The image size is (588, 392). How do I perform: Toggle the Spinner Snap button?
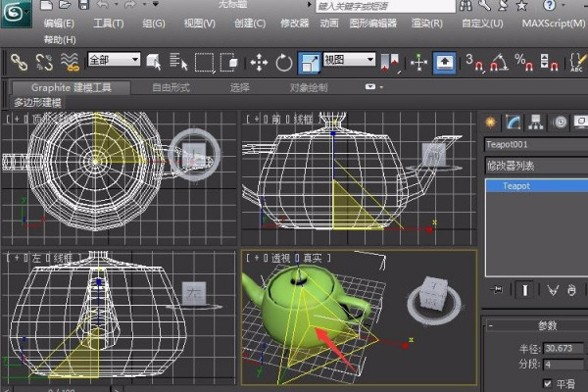pyautogui.click(x=549, y=63)
